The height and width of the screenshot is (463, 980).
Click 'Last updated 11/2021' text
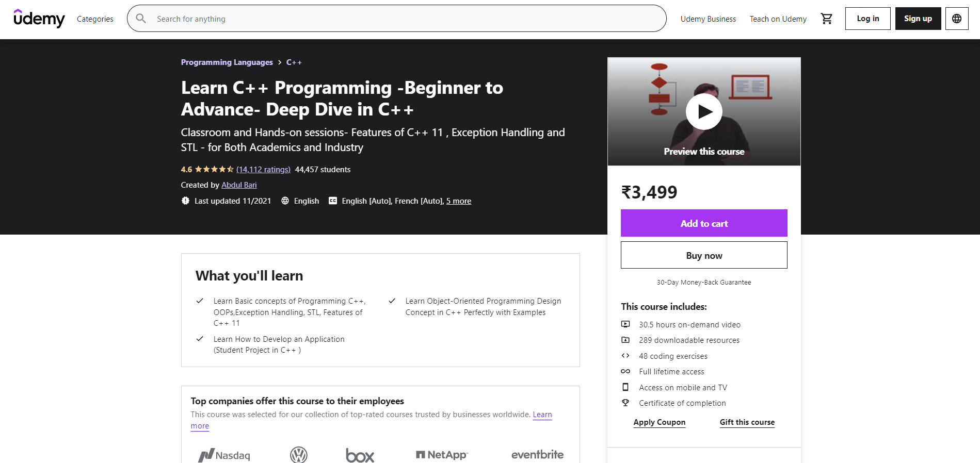coord(233,201)
